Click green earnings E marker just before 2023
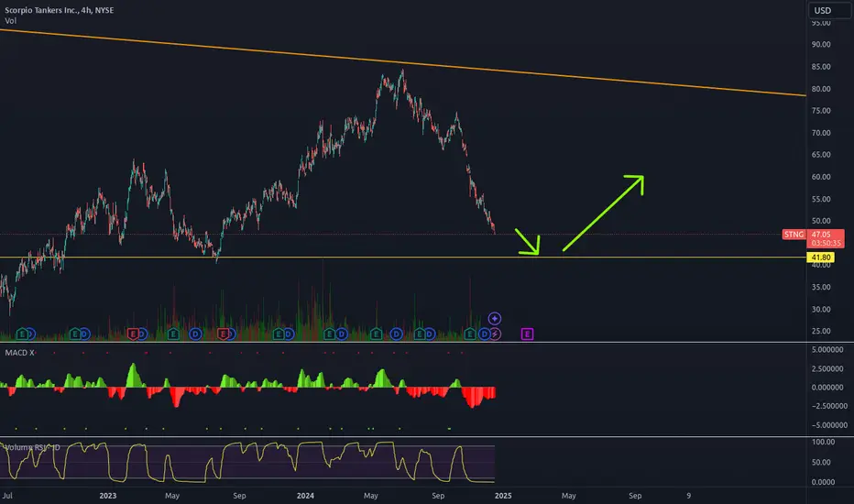854x504 pixels. 74,334
